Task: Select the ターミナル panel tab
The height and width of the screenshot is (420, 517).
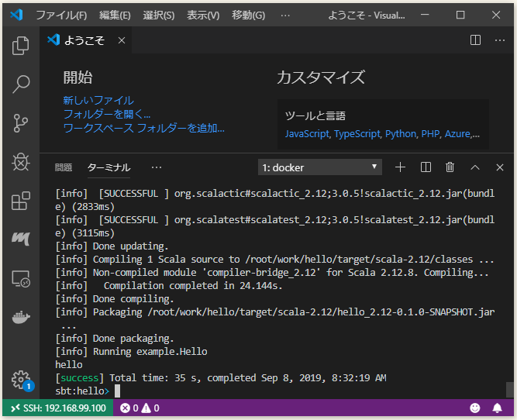Action: 109,167
